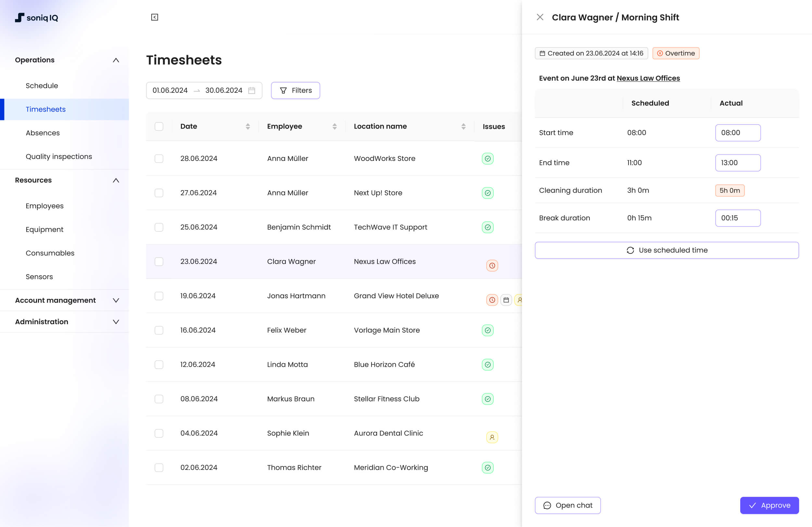Close the Clara Wagner shift panel
The image size is (812, 527).
point(540,17)
